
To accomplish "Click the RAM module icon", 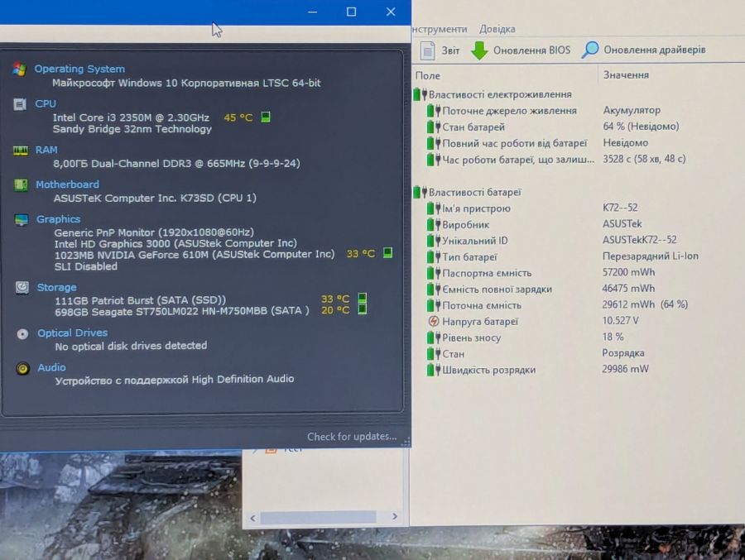I will [x=21, y=151].
